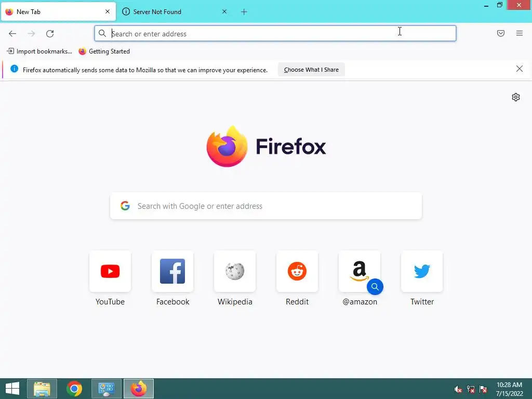The image size is (532, 399).
Task: Click the blue info icon in notification bar
Action: click(14, 69)
